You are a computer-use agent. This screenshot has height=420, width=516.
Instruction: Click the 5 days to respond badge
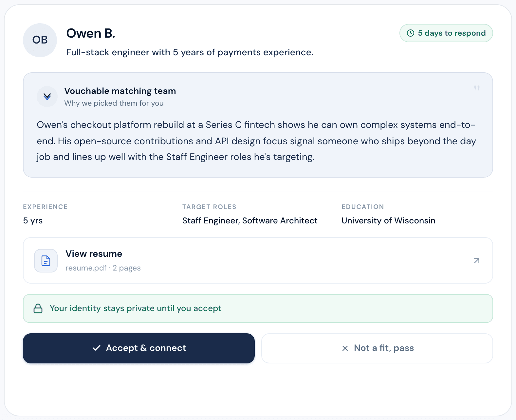tap(446, 33)
